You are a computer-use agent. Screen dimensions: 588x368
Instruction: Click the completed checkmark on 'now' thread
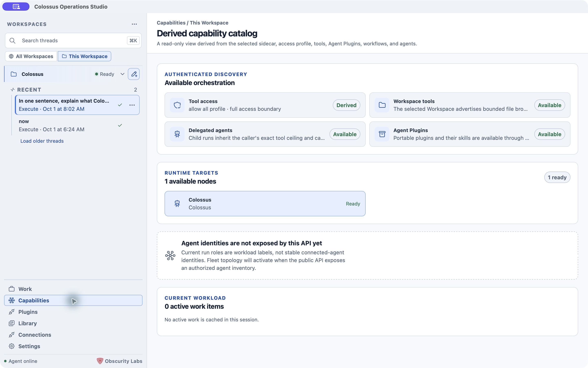[x=120, y=125]
